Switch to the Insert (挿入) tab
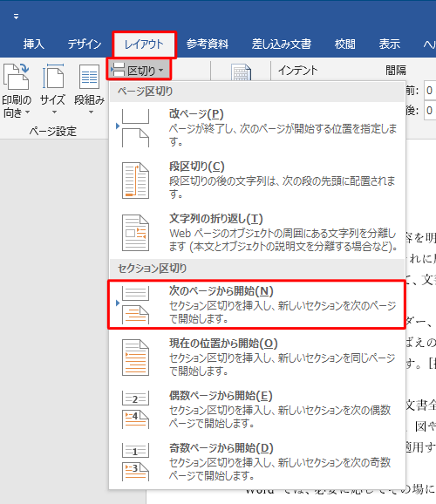Screen dimensions: 436x504 click(x=33, y=44)
